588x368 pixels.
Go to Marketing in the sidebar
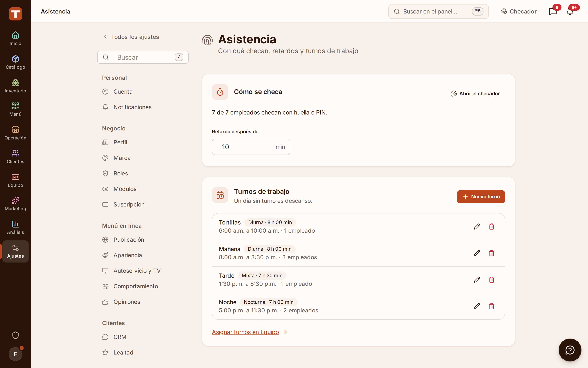[x=15, y=204]
